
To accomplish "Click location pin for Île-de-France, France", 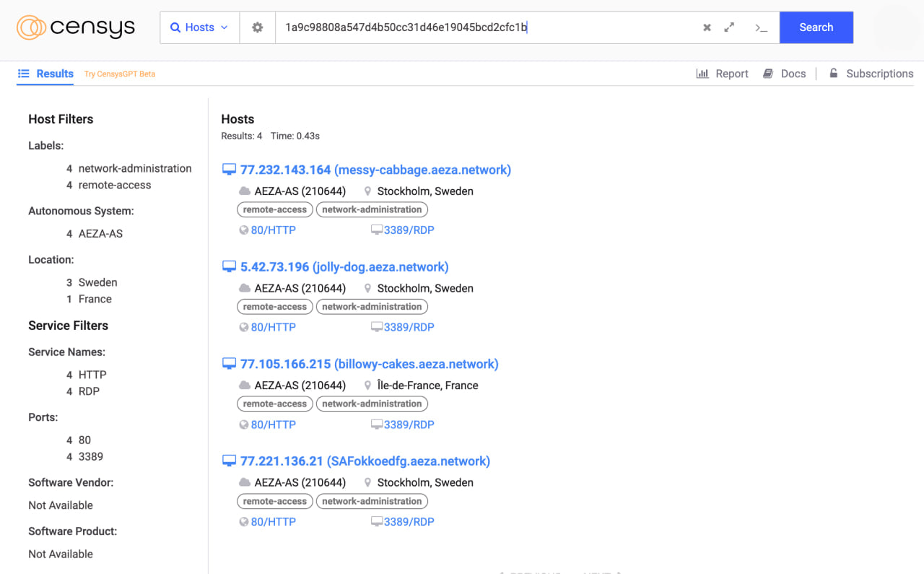I will 367,386.
